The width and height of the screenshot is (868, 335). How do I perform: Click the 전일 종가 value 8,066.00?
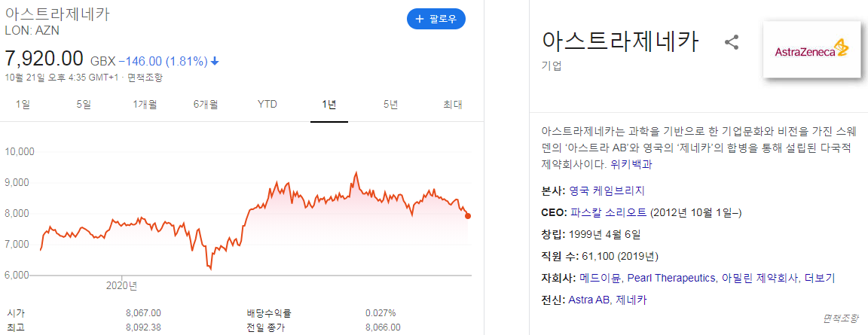click(x=383, y=327)
